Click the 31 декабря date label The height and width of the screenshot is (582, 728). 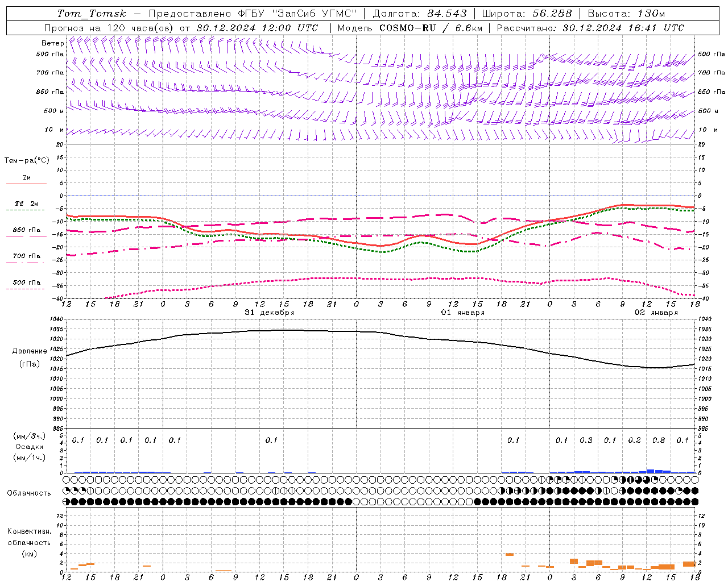[x=270, y=313]
